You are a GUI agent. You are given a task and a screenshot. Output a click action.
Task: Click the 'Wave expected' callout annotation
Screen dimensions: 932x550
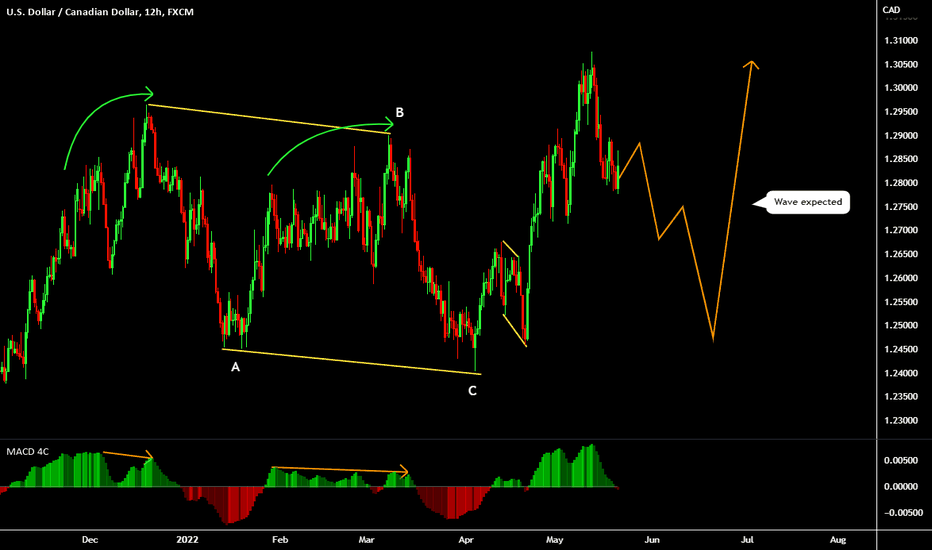coord(808,202)
